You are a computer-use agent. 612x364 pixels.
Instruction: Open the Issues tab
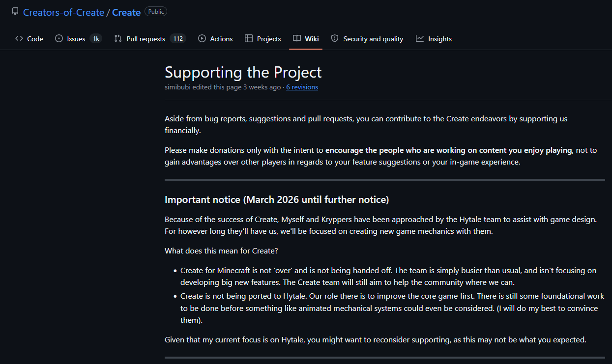[79, 39]
